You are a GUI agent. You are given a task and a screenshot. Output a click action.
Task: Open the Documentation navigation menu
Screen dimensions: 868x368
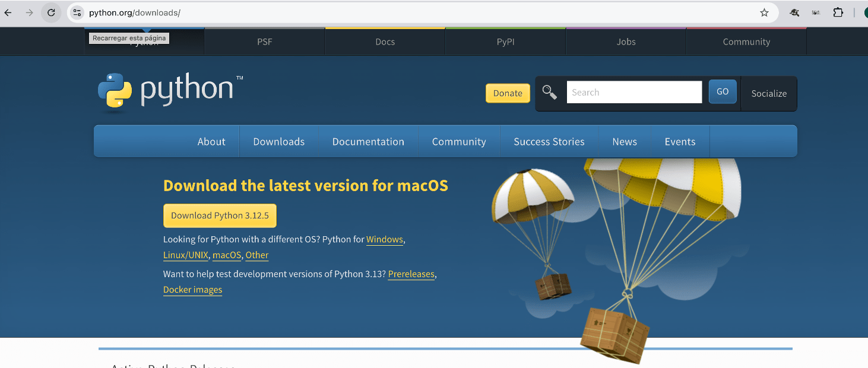coord(368,141)
